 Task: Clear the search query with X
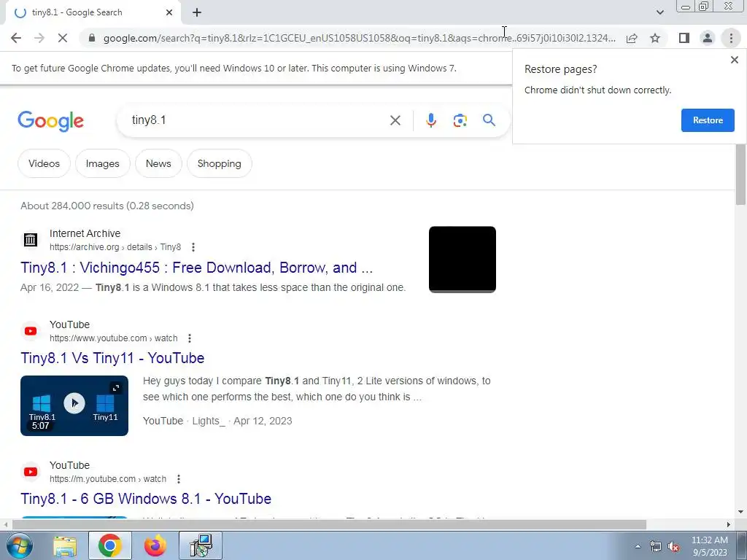[x=395, y=120]
